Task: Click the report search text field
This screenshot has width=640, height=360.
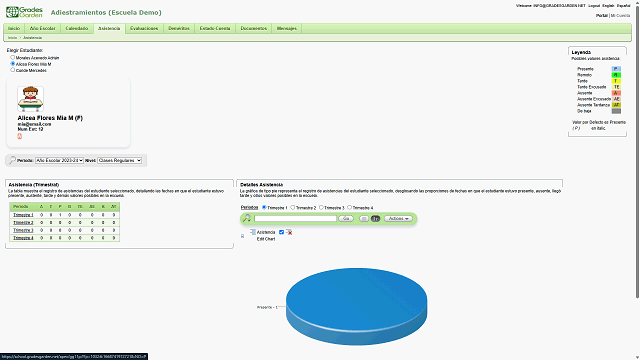Action: click(x=296, y=219)
